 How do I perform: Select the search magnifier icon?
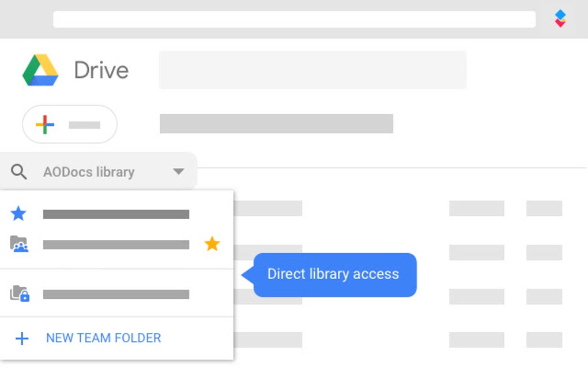19,171
